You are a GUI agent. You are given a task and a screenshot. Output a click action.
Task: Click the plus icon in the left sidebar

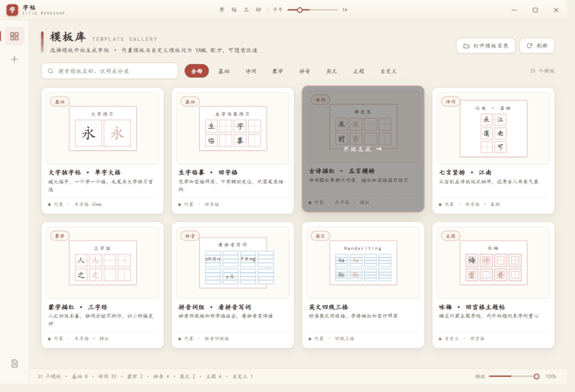(x=14, y=59)
